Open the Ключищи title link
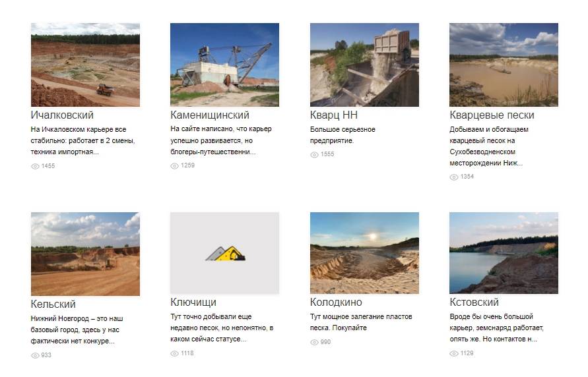 (193, 302)
